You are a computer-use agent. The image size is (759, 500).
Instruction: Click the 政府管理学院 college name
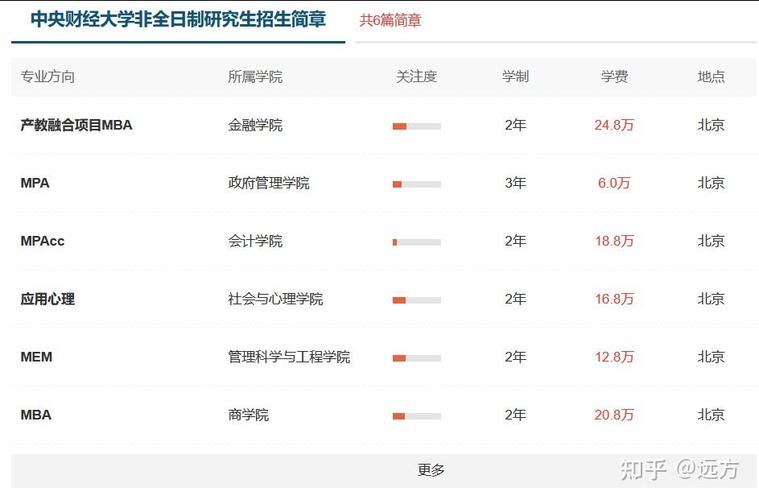click(x=269, y=183)
